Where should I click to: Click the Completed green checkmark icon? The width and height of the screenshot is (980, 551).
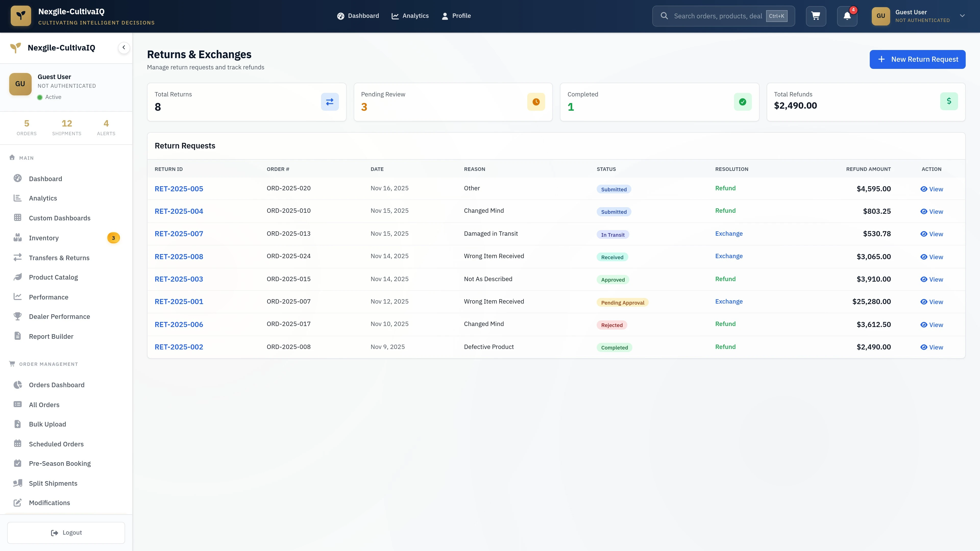[742, 102]
